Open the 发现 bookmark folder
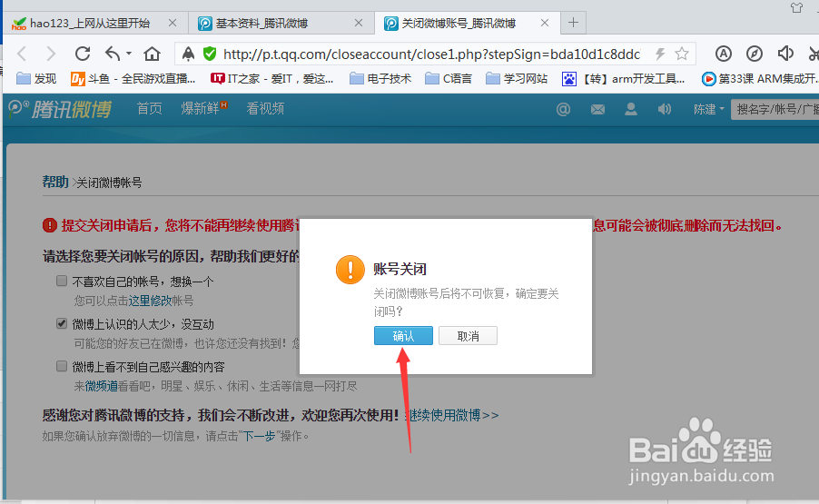The width and height of the screenshot is (819, 504). click(36, 79)
